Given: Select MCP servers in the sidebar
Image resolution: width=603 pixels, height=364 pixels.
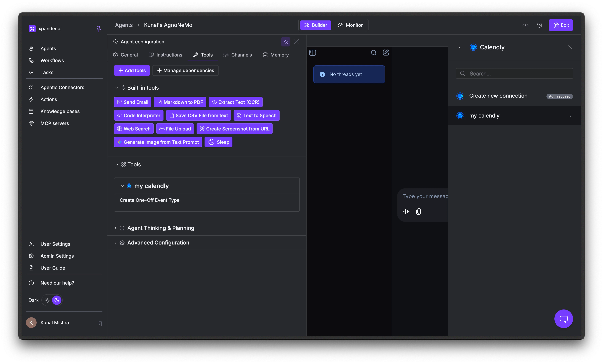Looking at the screenshot, I should (x=54, y=123).
